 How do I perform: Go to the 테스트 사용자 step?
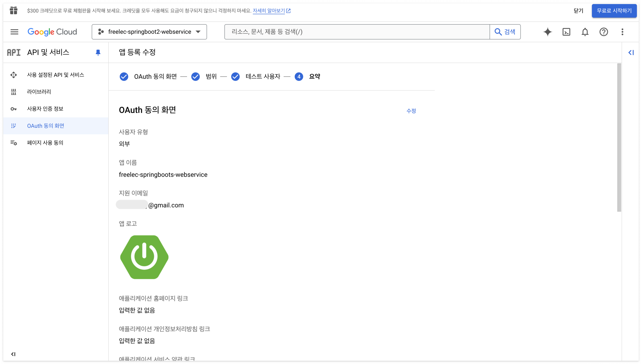(x=263, y=76)
